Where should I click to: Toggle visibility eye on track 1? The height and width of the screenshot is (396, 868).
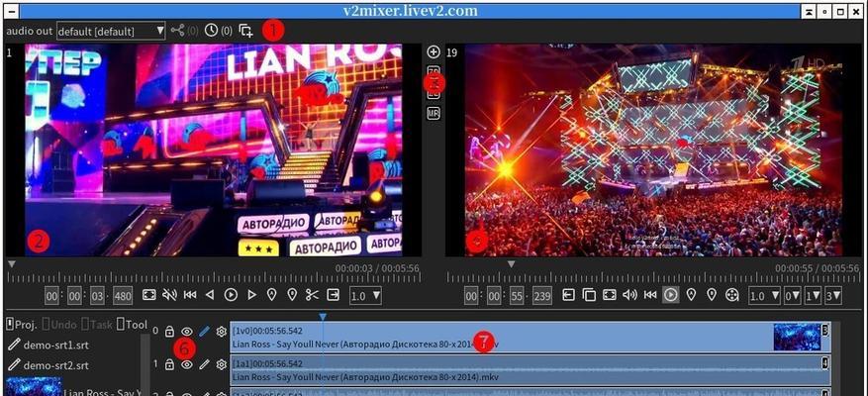(x=187, y=364)
